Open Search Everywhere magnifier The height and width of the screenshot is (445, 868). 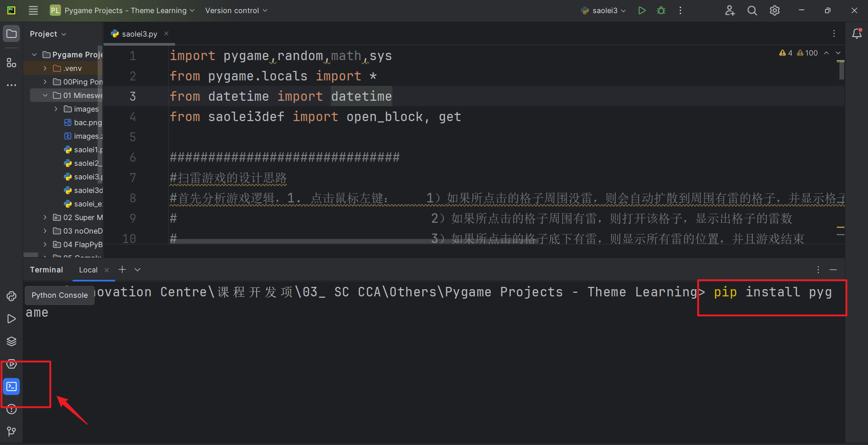[752, 10]
